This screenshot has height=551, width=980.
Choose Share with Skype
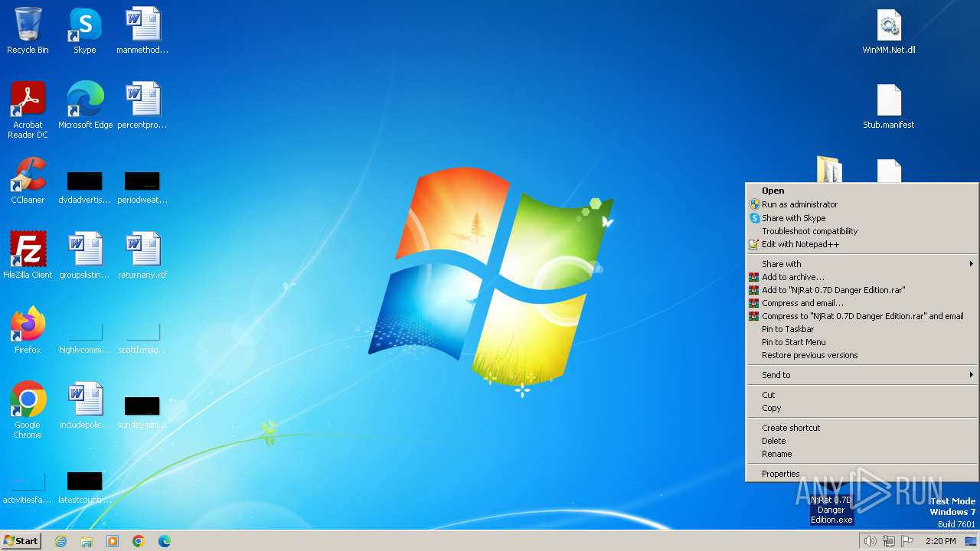[861, 218]
